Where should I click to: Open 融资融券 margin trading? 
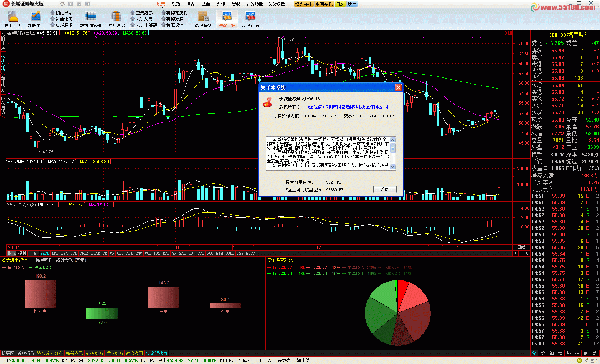click(x=141, y=12)
